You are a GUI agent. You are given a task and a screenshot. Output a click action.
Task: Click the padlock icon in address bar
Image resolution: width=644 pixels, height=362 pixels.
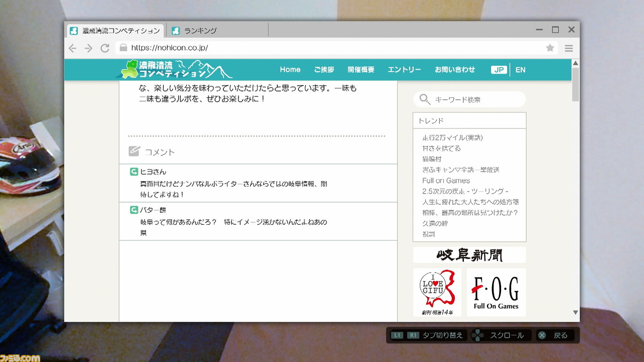123,48
